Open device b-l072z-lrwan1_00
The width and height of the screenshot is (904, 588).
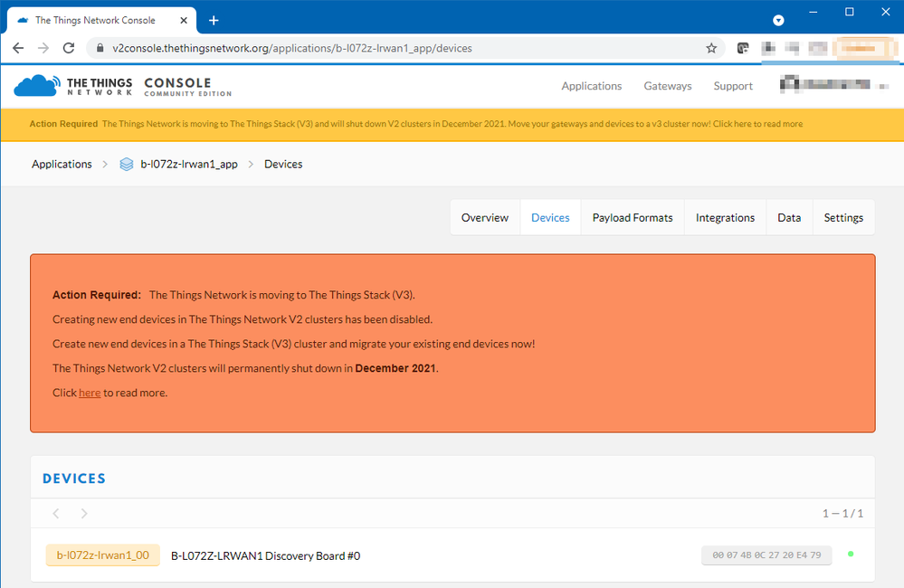coord(102,555)
